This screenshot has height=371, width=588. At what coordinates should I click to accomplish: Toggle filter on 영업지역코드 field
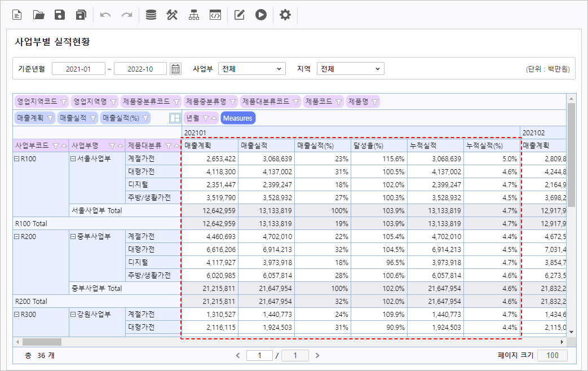[x=63, y=101]
